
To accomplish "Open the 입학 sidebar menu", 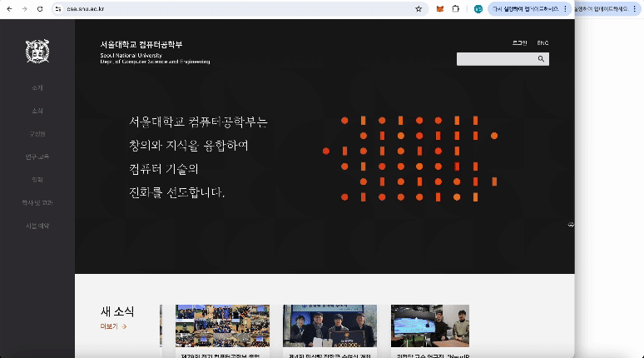I will coord(37,180).
